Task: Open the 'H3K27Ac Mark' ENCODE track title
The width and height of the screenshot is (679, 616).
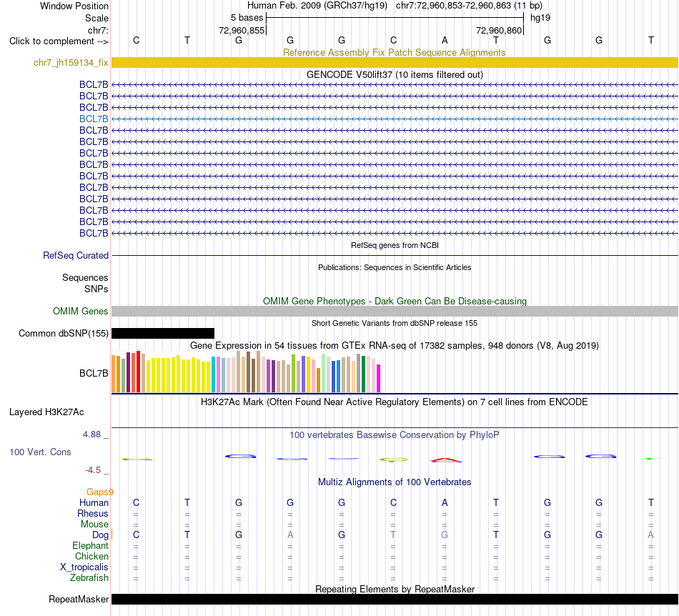Action: click(395, 402)
